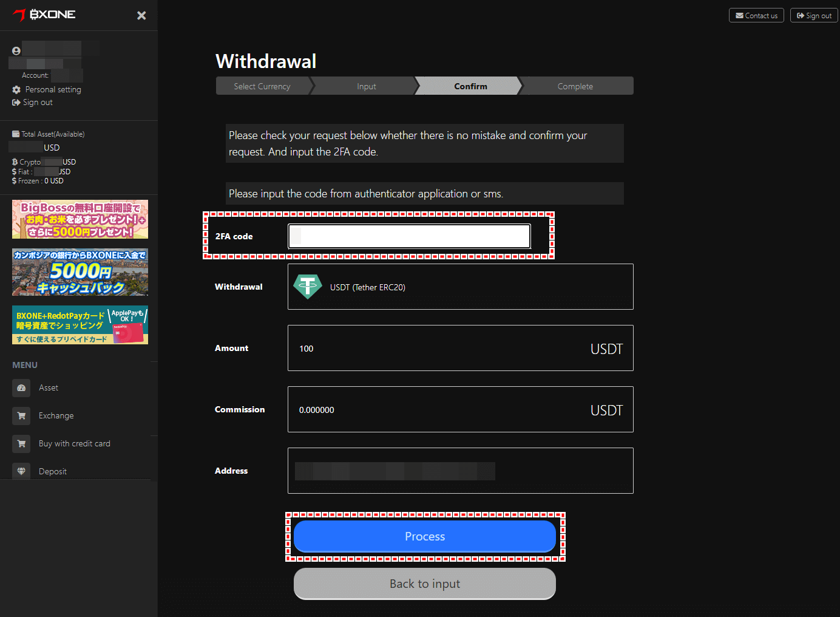
Task: Click the 'USDT (Tether ERC20)' text
Action: pyautogui.click(x=368, y=287)
